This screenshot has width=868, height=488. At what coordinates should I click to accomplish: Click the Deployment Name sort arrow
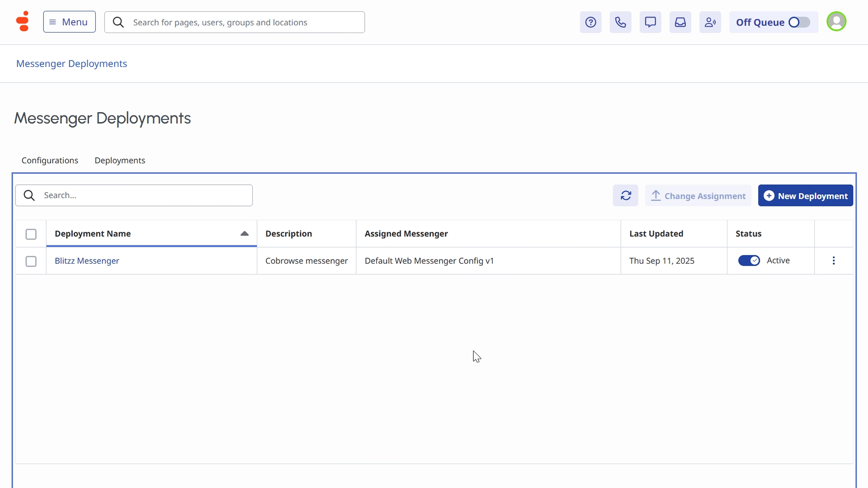click(244, 234)
